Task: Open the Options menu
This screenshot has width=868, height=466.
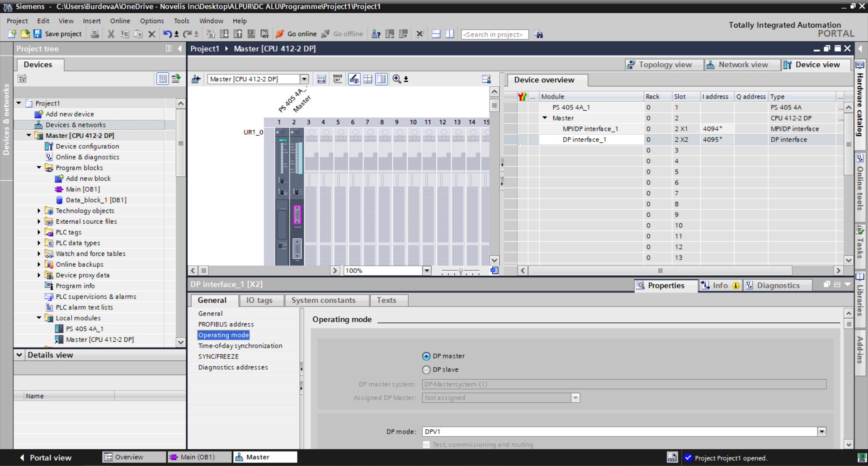Action: 151,21
